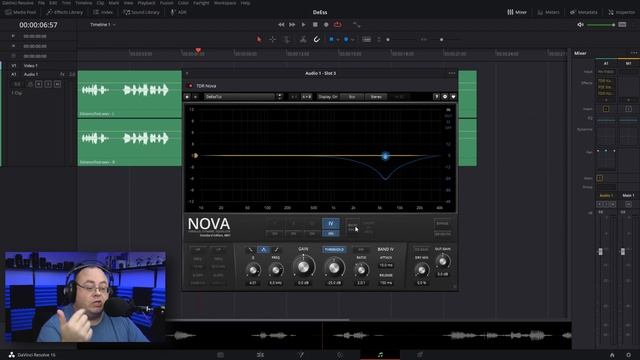Open Nova help question mark icon
640x360 pixels.
[x=436, y=97]
